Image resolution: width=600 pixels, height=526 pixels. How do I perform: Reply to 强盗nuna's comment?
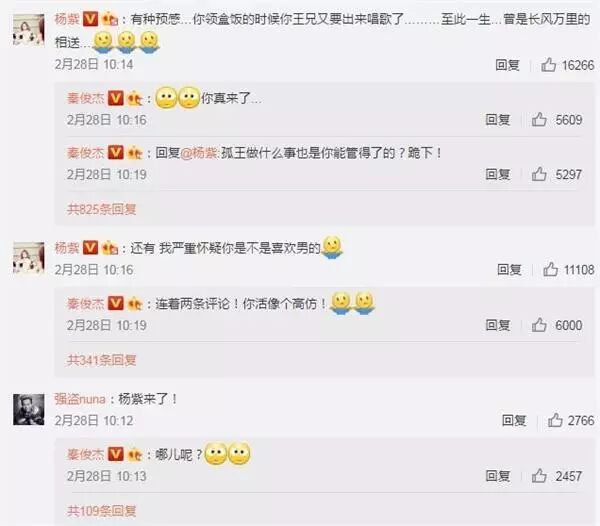(514, 420)
